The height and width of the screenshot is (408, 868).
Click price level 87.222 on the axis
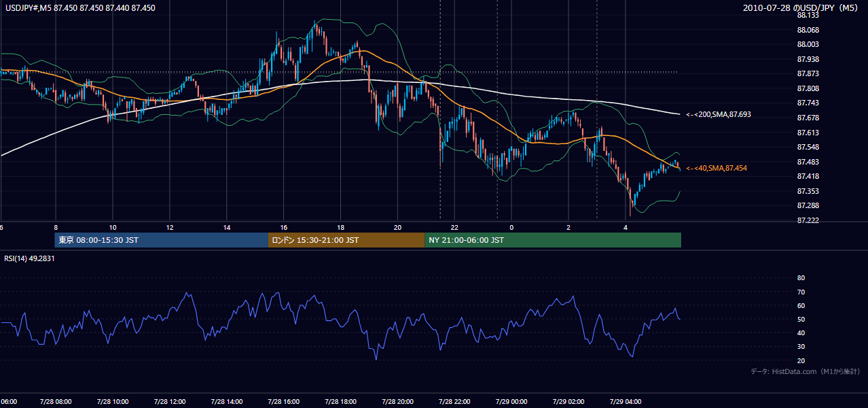click(x=808, y=220)
